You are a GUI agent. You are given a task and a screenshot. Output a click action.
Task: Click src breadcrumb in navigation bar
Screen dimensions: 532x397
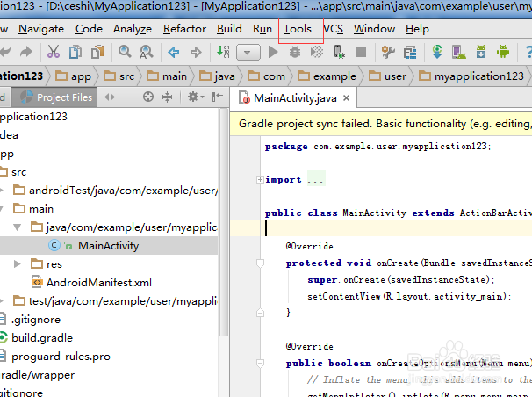pyautogui.click(x=119, y=76)
